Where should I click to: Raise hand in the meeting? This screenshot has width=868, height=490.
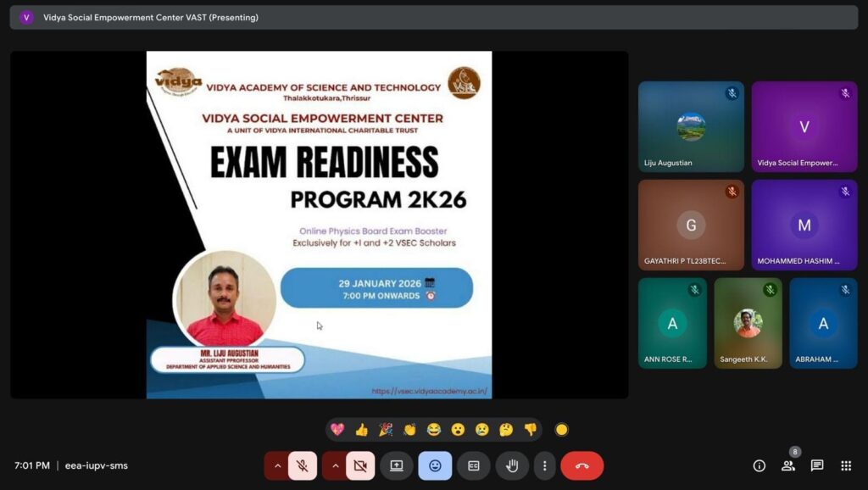pyautogui.click(x=512, y=465)
